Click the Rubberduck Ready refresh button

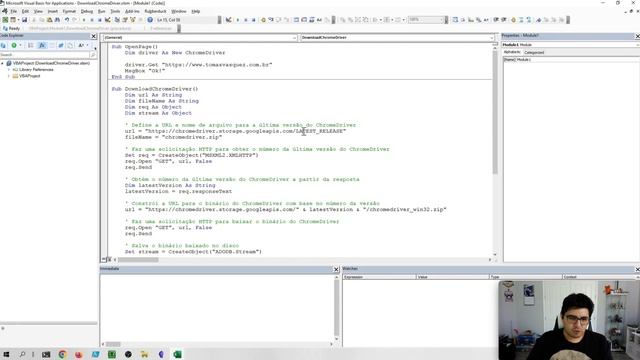coord(11,29)
